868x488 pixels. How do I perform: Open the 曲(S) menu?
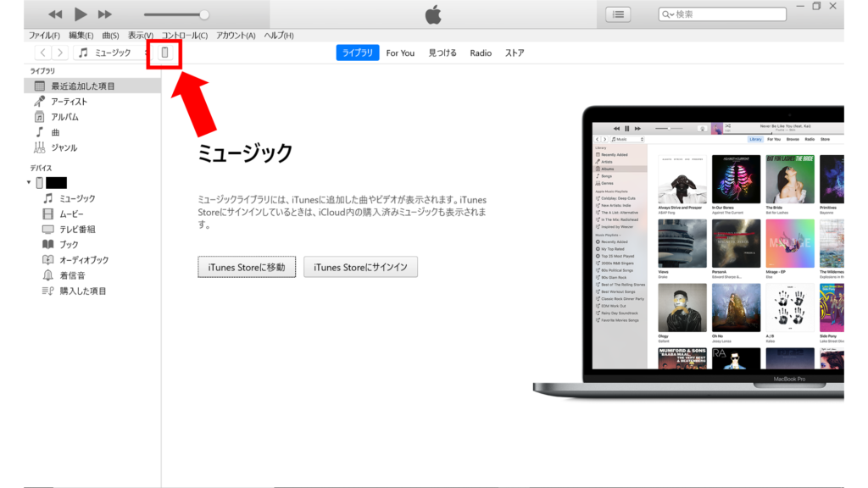[111, 36]
